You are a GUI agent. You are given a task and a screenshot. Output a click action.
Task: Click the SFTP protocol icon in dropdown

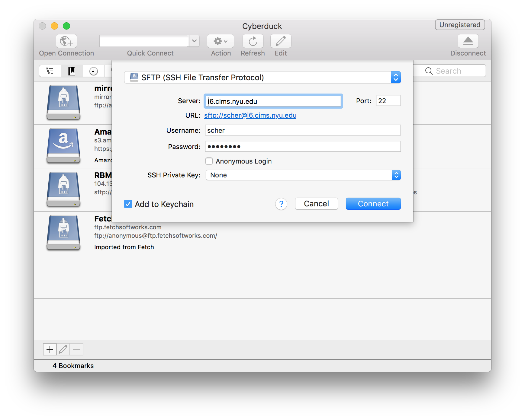[x=134, y=77]
